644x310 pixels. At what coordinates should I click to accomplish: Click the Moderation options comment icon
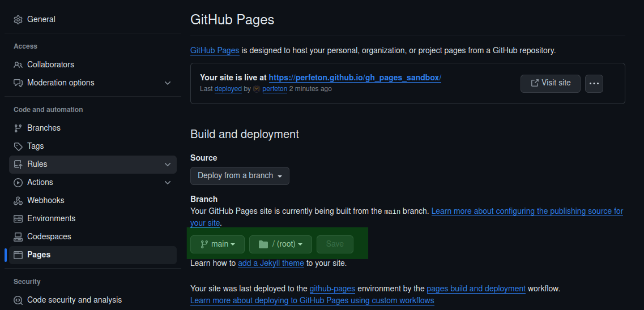(x=18, y=83)
